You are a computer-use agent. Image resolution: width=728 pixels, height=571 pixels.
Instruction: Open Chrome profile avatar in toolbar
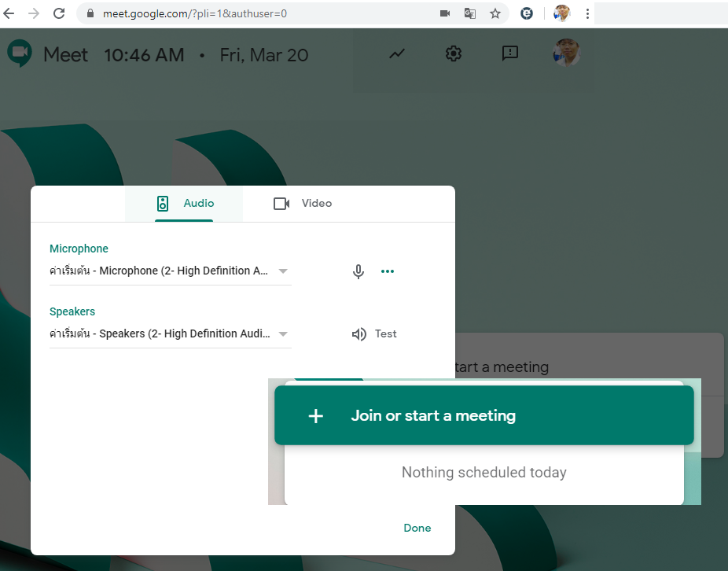click(x=562, y=13)
